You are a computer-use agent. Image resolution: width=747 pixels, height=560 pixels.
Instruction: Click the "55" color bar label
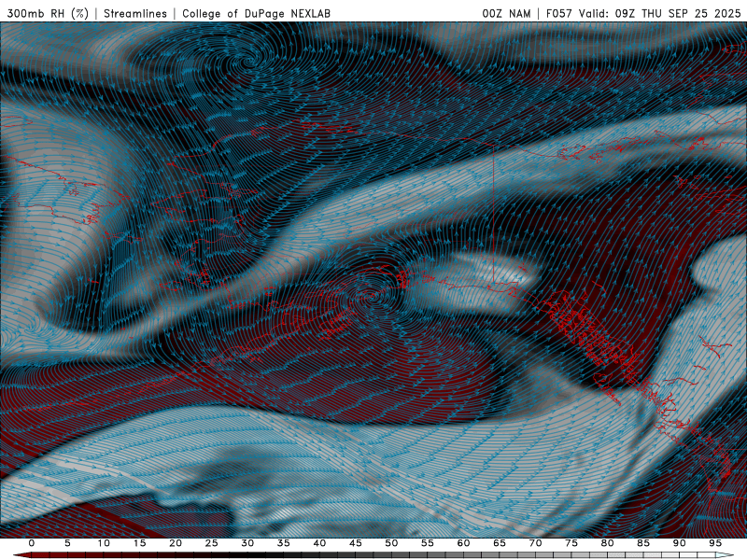coord(428,543)
